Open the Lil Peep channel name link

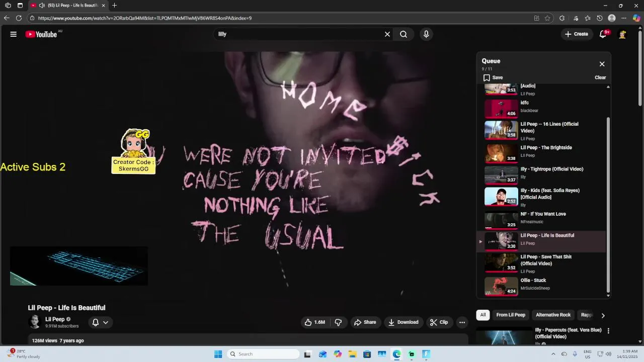pos(55,319)
